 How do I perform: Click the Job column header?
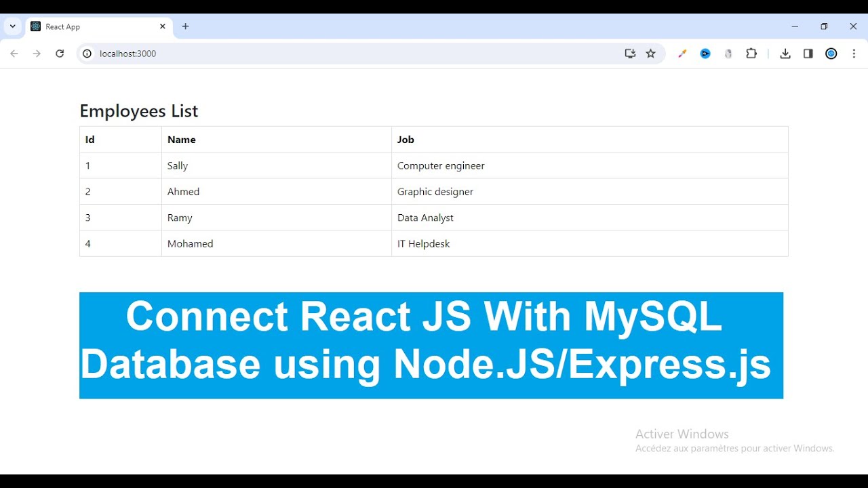tap(590, 140)
